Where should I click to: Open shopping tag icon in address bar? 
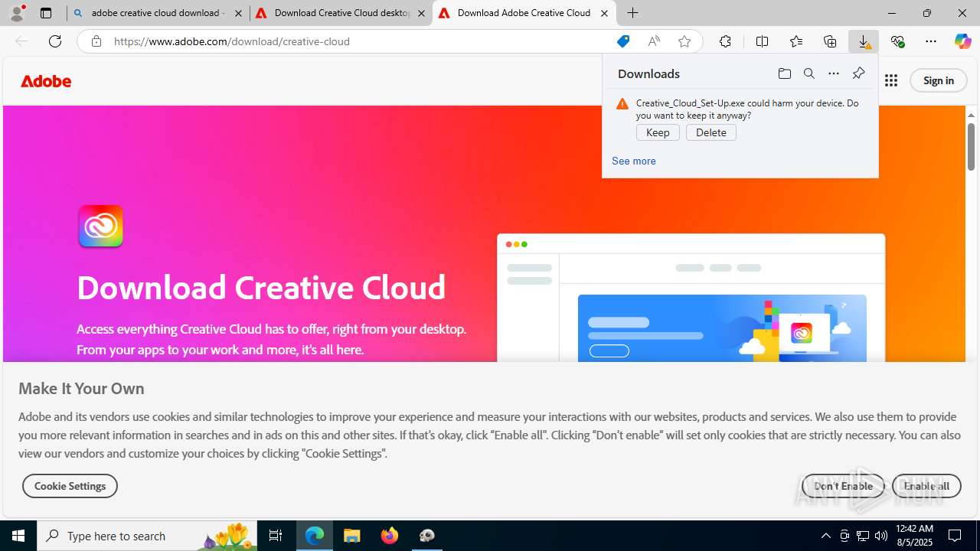[x=623, y=41]
